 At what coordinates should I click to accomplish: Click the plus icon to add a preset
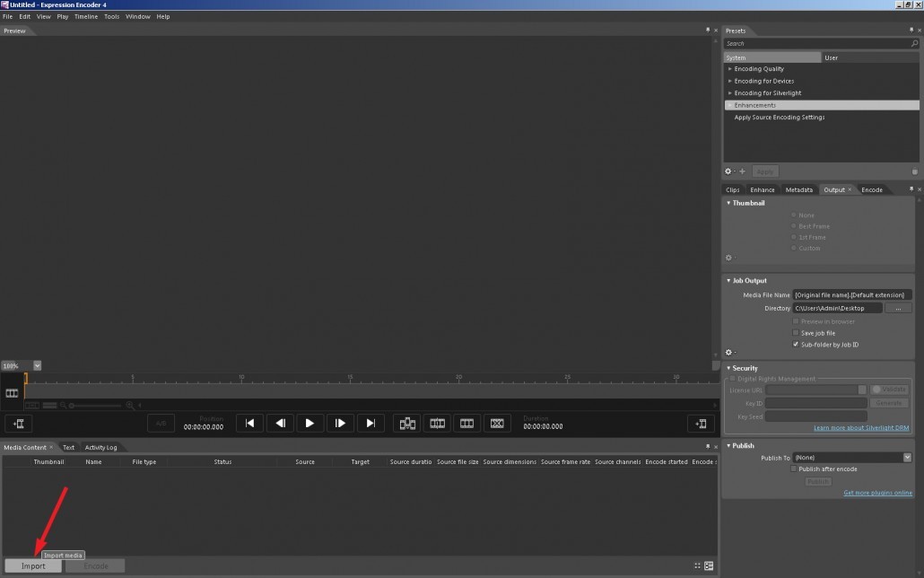[743, 171]
